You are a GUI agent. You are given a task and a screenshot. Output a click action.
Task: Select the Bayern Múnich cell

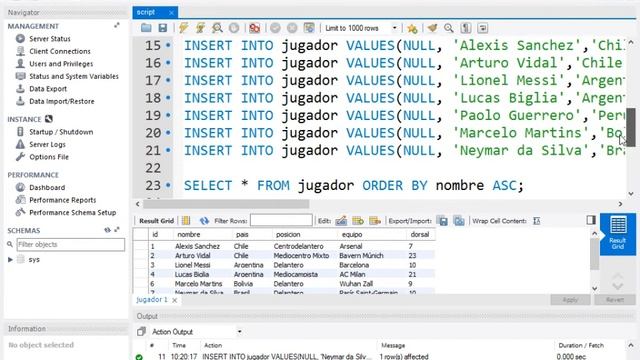[362, 256]
